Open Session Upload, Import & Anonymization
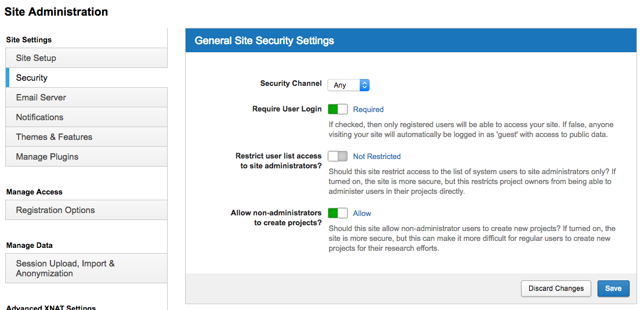Image resolution: width=644 pixels, height=310 pixels. 86,268
